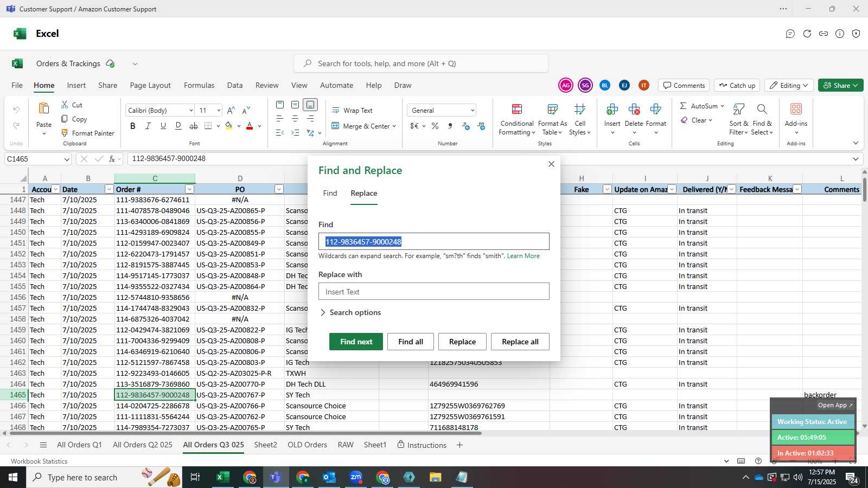Decrease decimal places
The height and width of the screenshot is (488, 868).
(481, 126)
